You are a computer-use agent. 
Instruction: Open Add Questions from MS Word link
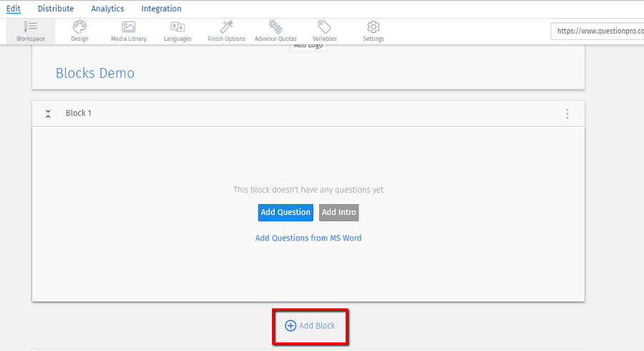[308, 238]
